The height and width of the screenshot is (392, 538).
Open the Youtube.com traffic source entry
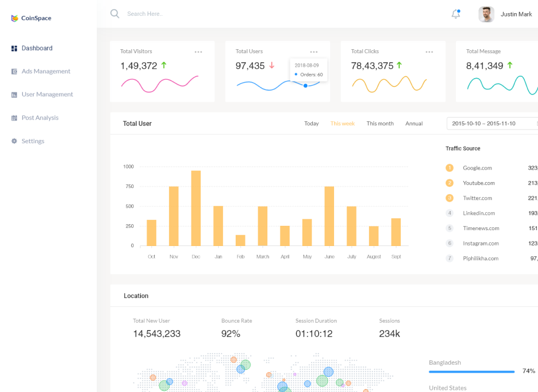click(478, 183)
